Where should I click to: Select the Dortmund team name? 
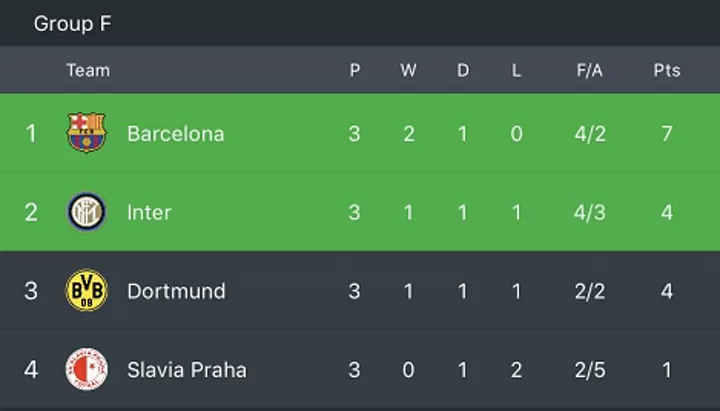tap(176, 291)
